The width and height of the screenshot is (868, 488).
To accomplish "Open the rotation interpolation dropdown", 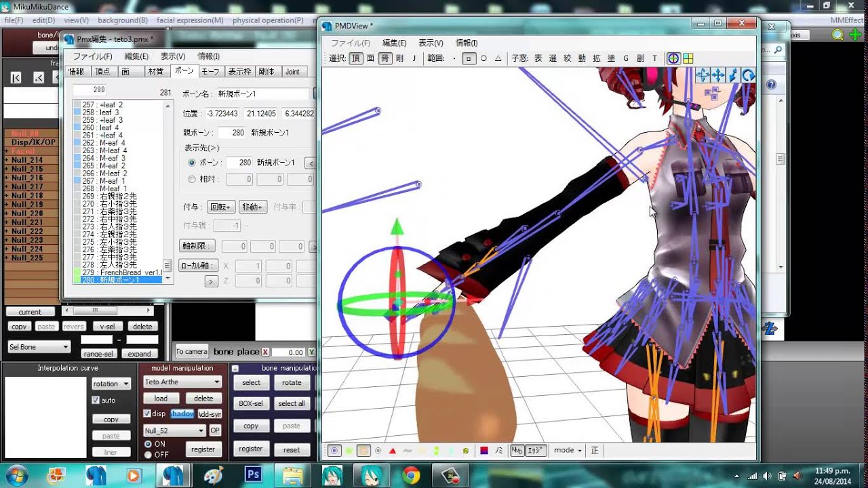I will (111, 383).
